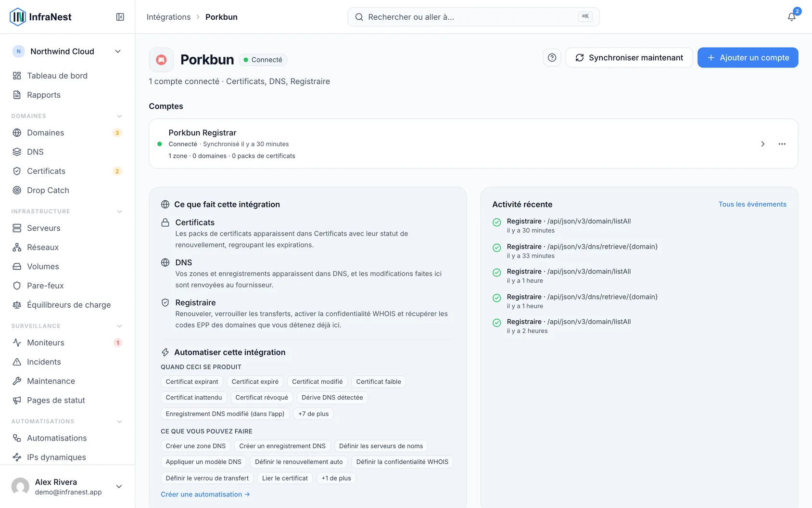This screenshot has width=812, height=508.
Task: Click the Volumes disk icon
Action: (x=17, y=266)
